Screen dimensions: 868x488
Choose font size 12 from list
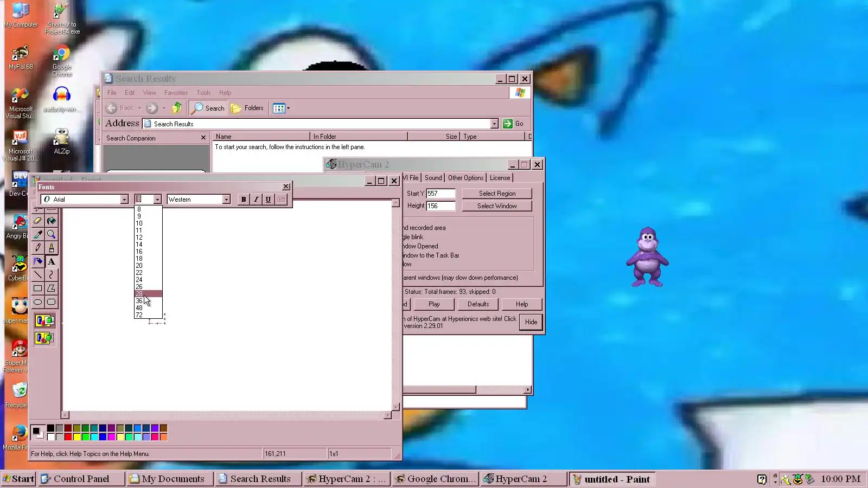click(x=148, y=237)
